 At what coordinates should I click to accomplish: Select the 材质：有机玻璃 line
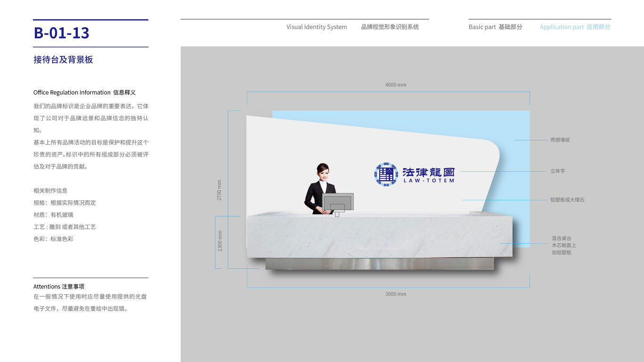(x=53, y=214)
